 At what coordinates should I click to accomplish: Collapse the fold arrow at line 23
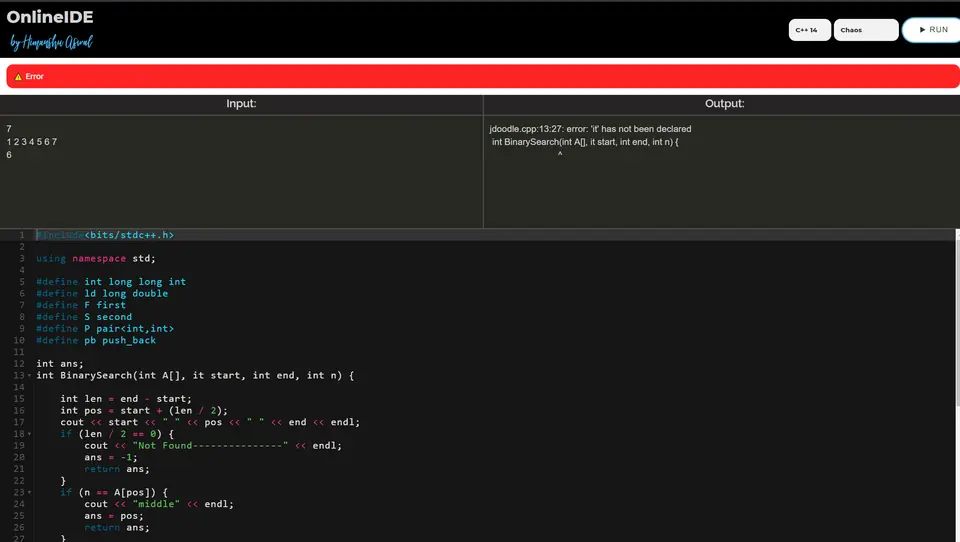[x=29, y=492]
